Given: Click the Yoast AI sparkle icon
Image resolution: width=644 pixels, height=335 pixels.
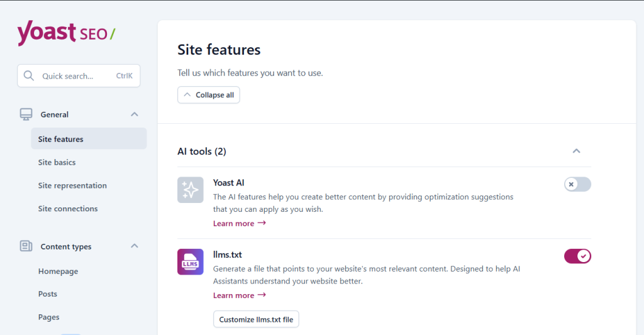Looking at the screenshot, I should pos(190,190).
